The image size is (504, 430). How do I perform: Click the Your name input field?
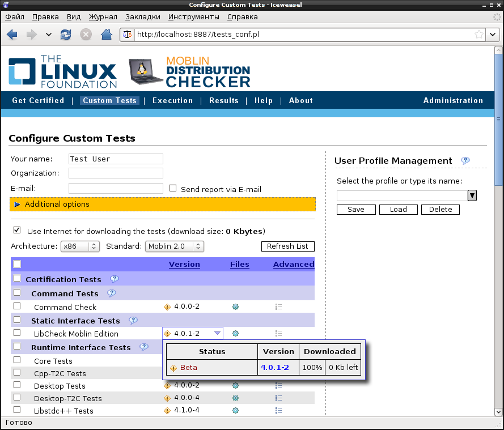tap(116, 159)
